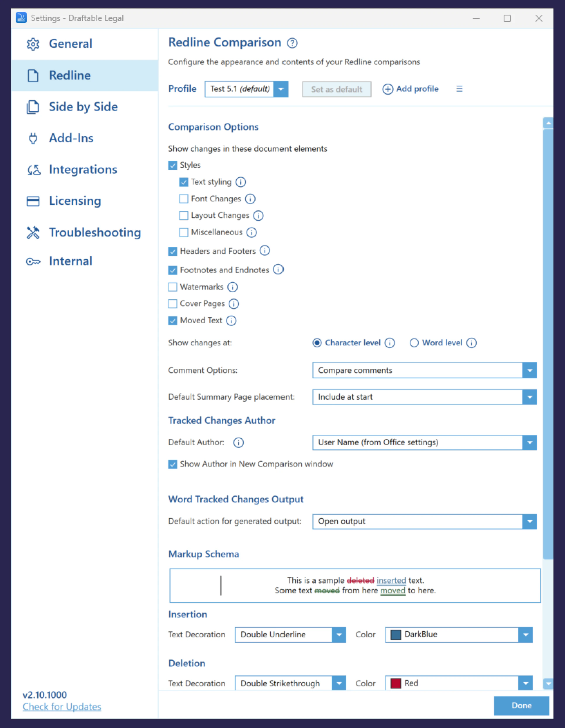Select the Word level radio button
The image size is (565, 728).
pyautogui.click(x=414, y=343)
